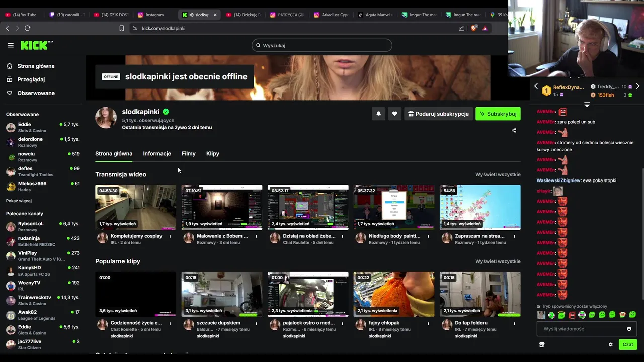Click the Wyszukaj search field
The width and height of the screenshot is (644, 362).
[322, 45]
